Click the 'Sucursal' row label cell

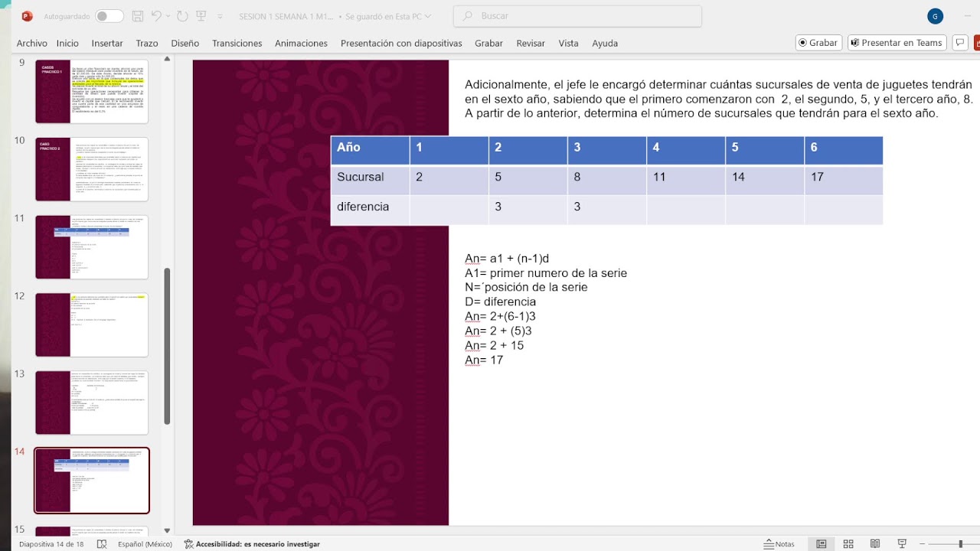click(x=371, y=180)
